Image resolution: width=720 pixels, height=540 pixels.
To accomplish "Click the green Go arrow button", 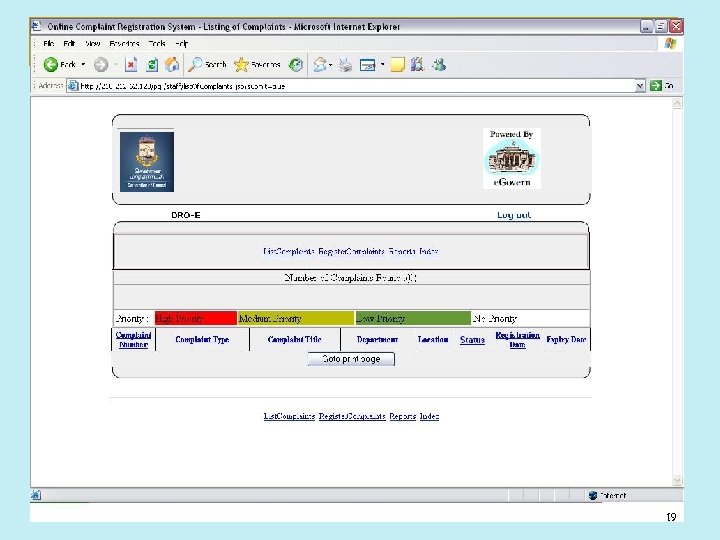I will [656, 86].
